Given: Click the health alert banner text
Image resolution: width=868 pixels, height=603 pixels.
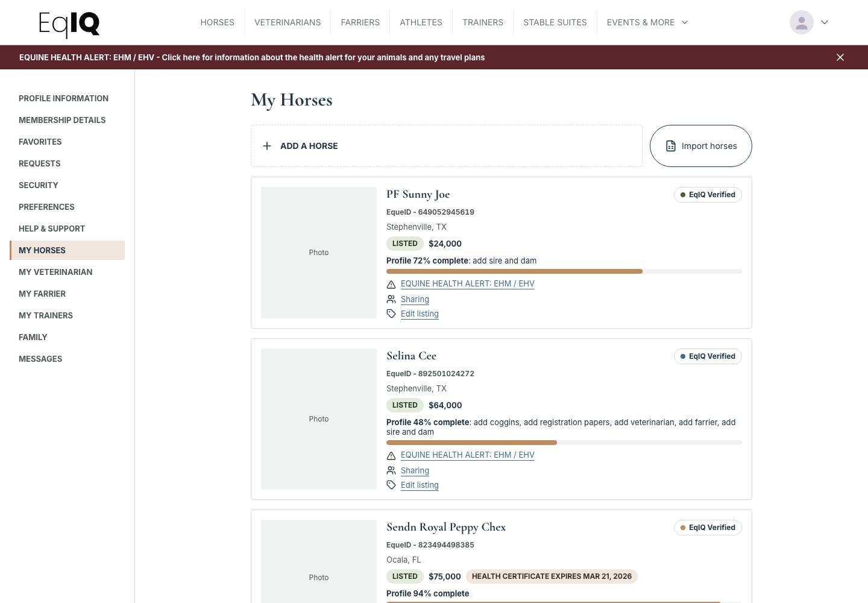Looking at the screenshot, I should (x=252, y=57).
